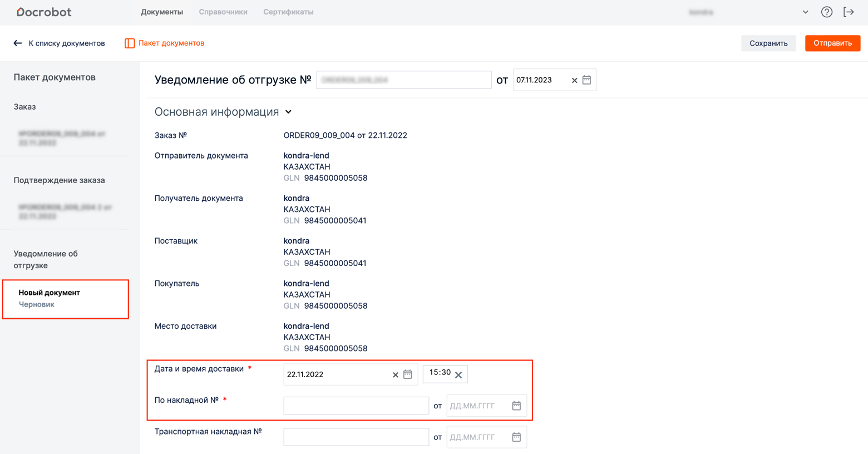The image size is (868, 454).
Task: Open the user account dropdown
Action: pos(805,12)
